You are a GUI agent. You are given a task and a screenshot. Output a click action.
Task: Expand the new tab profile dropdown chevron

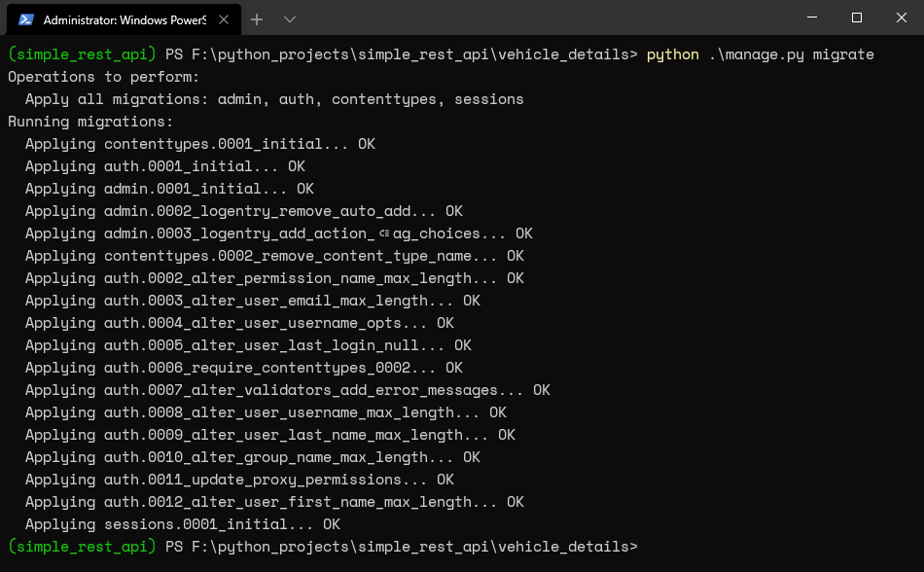tap(289, 19)
